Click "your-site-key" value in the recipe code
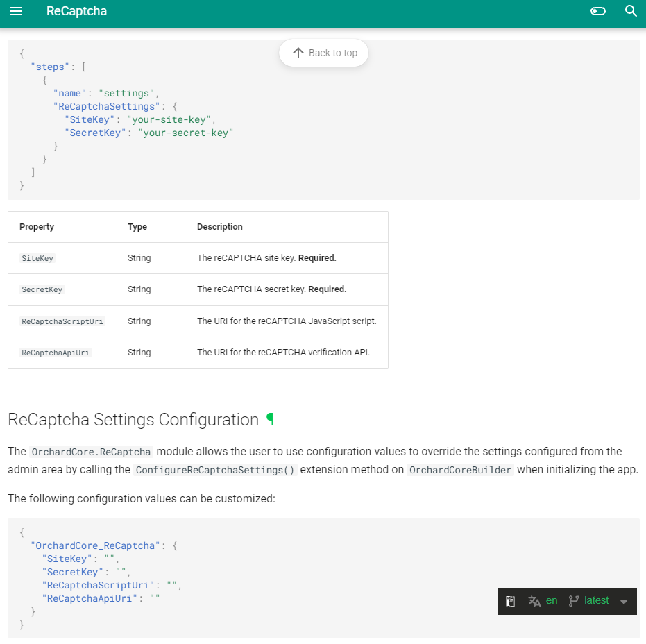Viewport: 646px width, 644px height. tap(169, 120)
